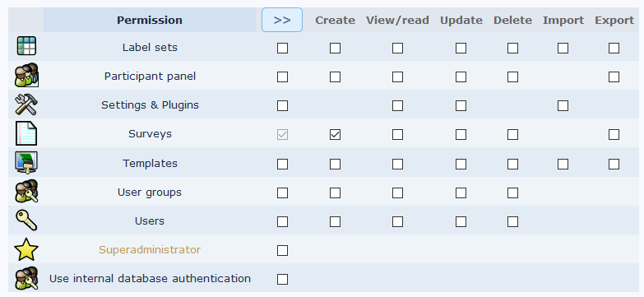Image resolution: width=644 pixels, height=297 pixels.
Task: Click the Users key icon
Action: pyautogui.click(x=26, y=220)
